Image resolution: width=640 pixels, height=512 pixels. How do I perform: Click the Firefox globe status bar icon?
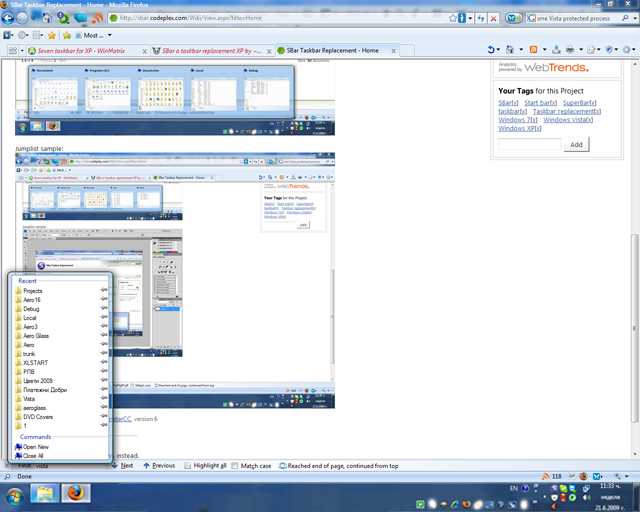pyautogui.click(x=584, y=476)
